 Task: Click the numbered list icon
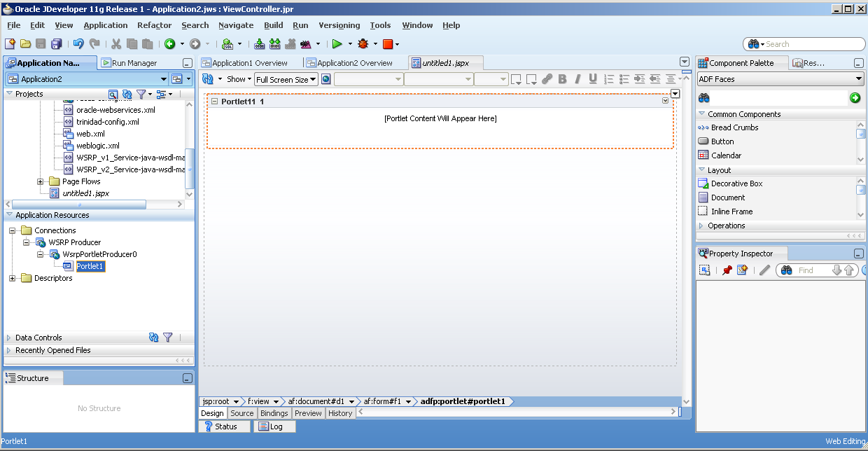pos(609,79)
